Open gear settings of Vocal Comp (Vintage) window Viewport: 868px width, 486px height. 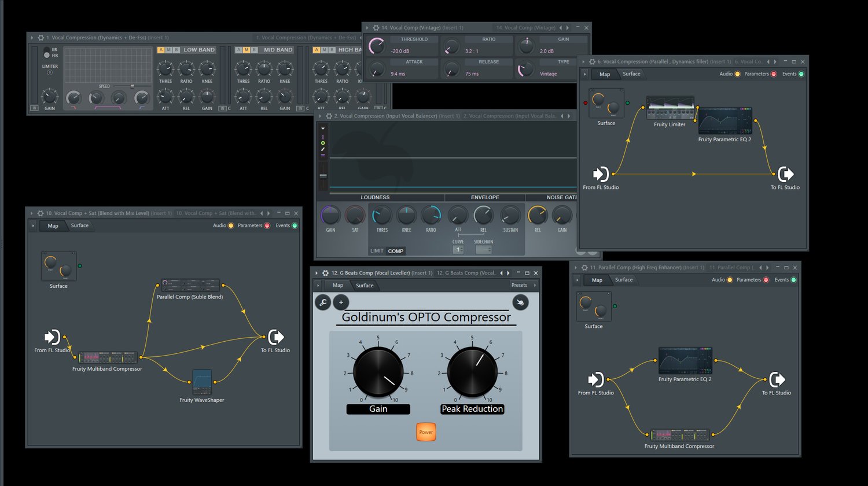coord(376,28)
